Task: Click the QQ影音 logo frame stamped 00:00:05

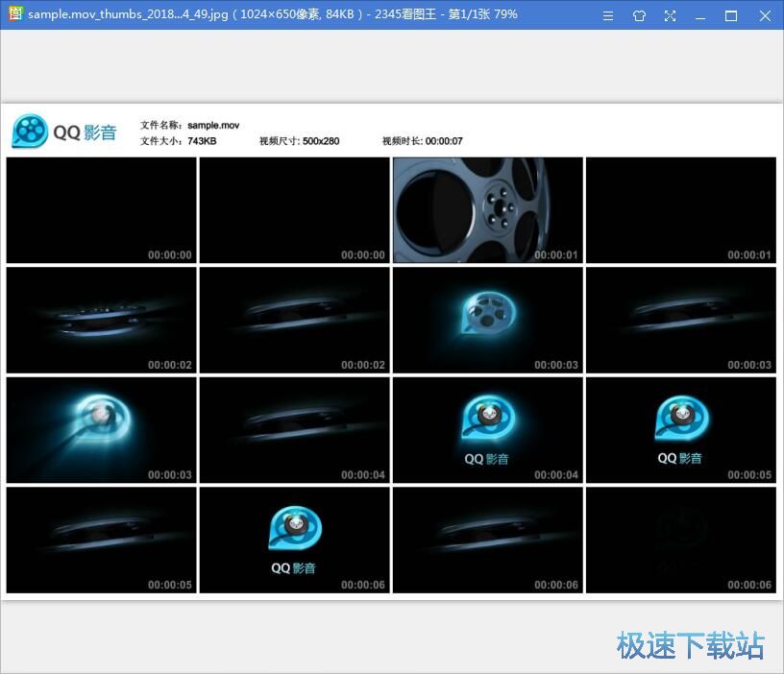Action: (680, 430)
